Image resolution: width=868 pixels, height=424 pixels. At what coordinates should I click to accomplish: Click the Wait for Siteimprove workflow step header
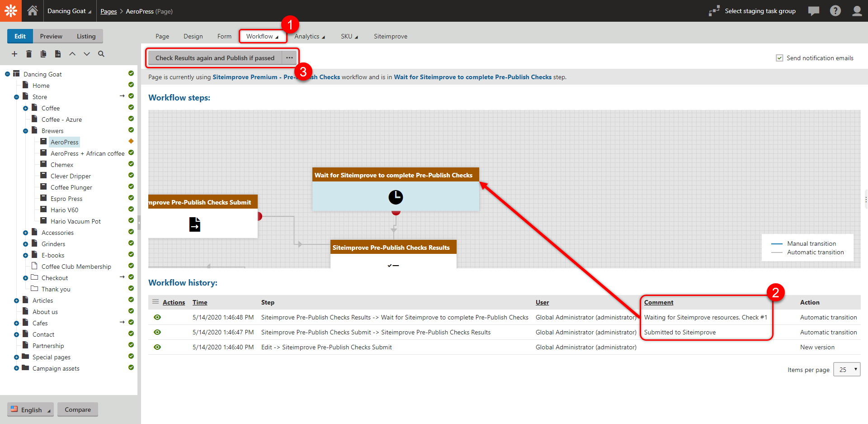click(396, 175)
